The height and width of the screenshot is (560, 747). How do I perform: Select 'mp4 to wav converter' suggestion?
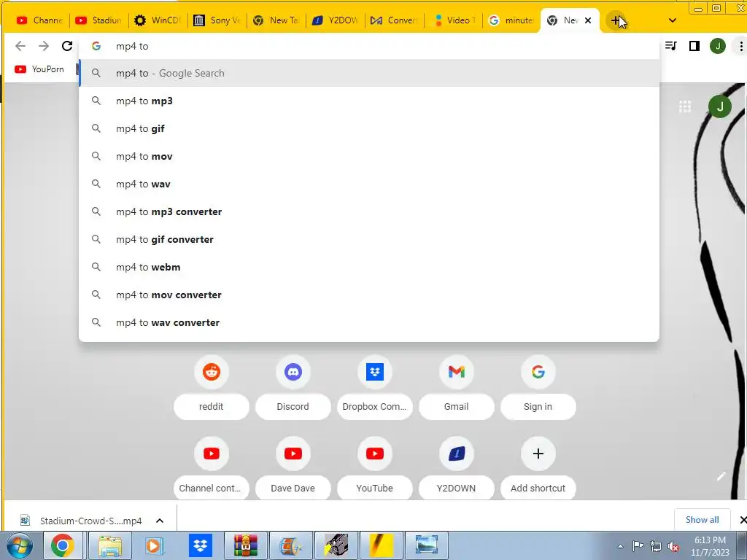(369, 322)
